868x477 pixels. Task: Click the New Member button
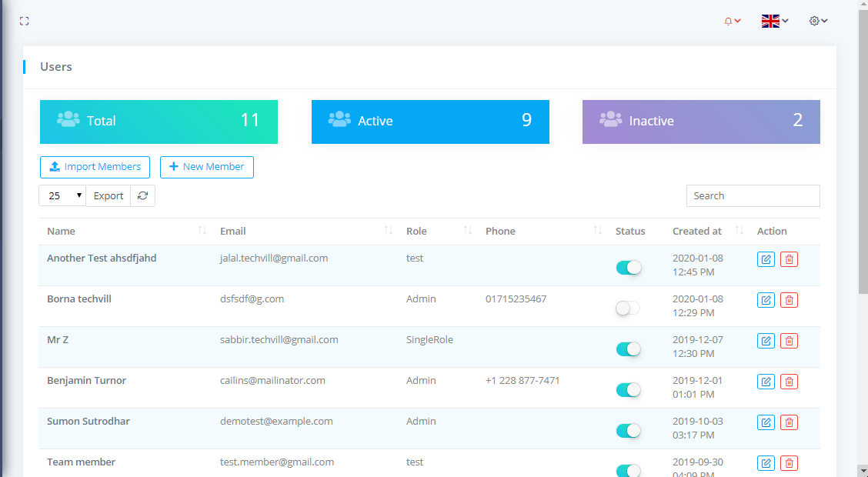pos(206,167)
